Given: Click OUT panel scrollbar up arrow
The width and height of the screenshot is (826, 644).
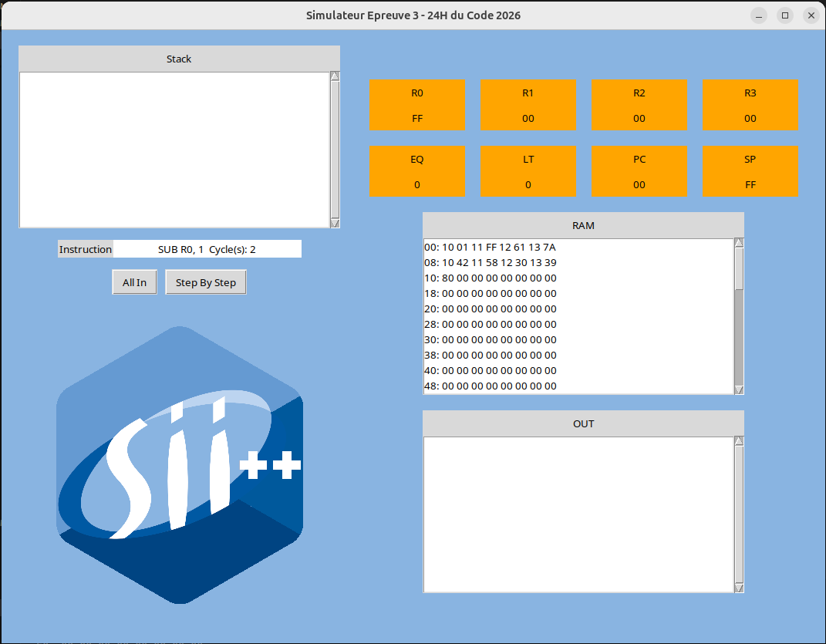Looking at the screenshot, I should point(739,441).
